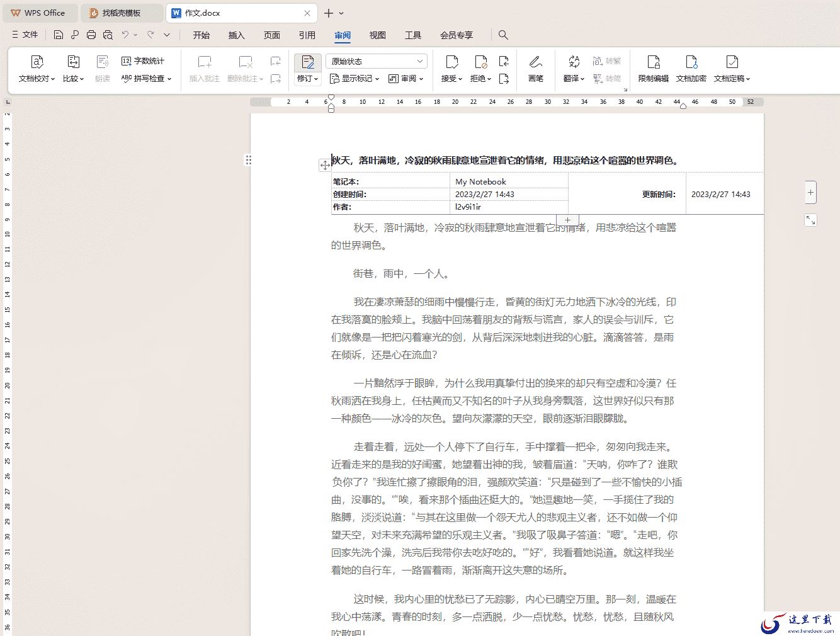Image resolution: width=840 pixels, height=636 pixels.
Task: Open the 文件 menu
Action: point(25,35)
